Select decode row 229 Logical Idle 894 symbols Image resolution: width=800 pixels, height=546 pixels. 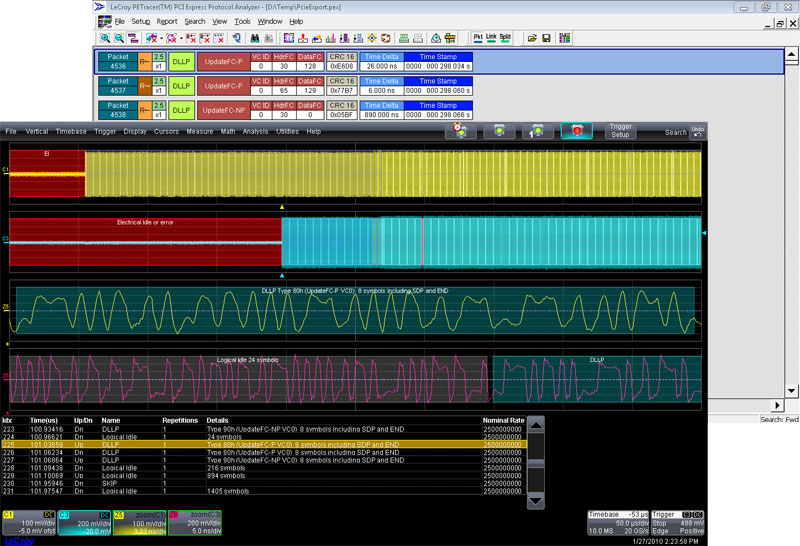coord(263,476)
